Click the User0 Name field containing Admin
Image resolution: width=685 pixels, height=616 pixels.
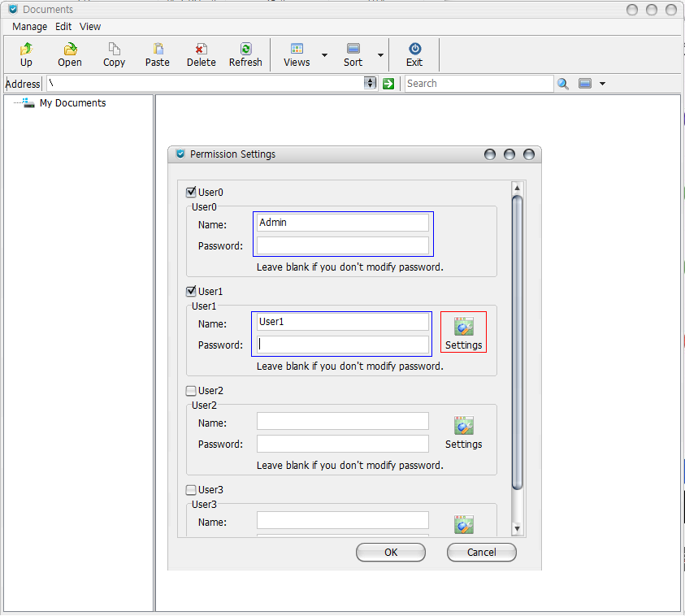(343, 223)
